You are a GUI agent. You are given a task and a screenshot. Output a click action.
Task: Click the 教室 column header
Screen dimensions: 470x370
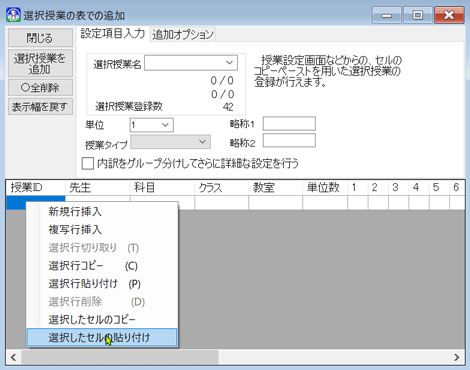point(276,188)
